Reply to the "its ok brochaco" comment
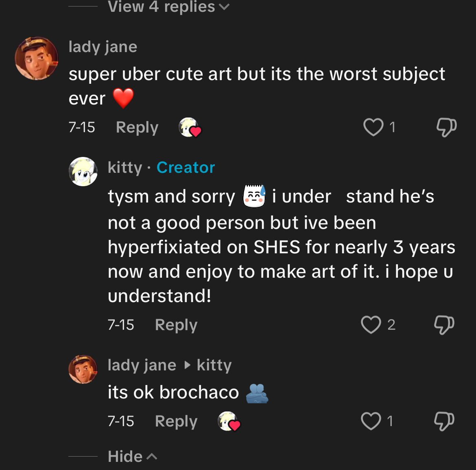 coord(176,421)
